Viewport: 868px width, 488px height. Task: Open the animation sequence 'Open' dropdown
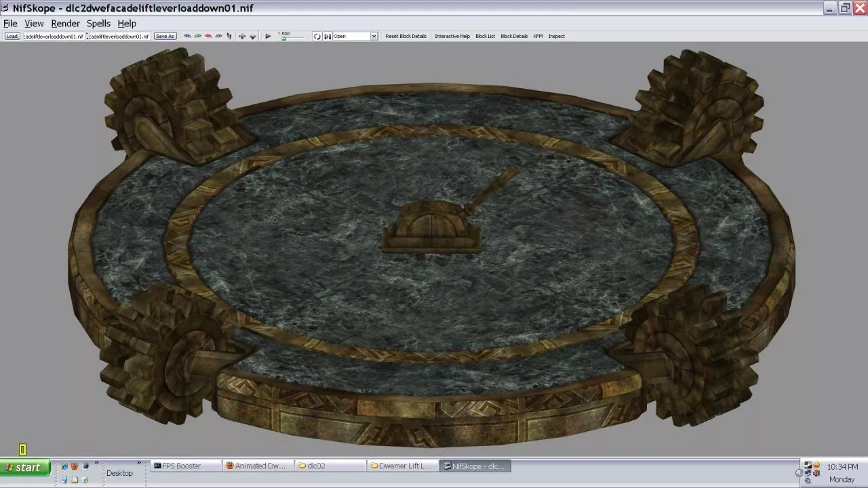point(355,36)
